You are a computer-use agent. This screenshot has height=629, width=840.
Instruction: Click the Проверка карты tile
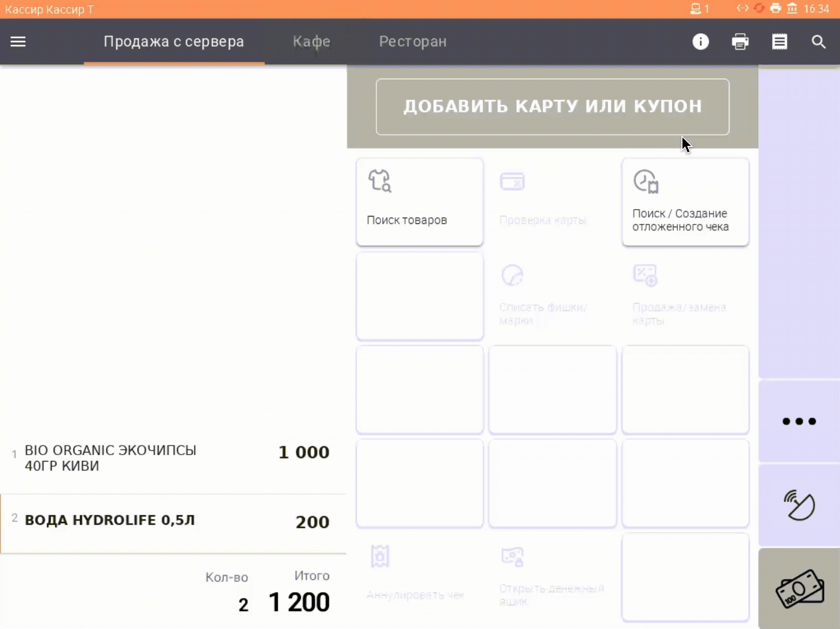coord(552,202)
